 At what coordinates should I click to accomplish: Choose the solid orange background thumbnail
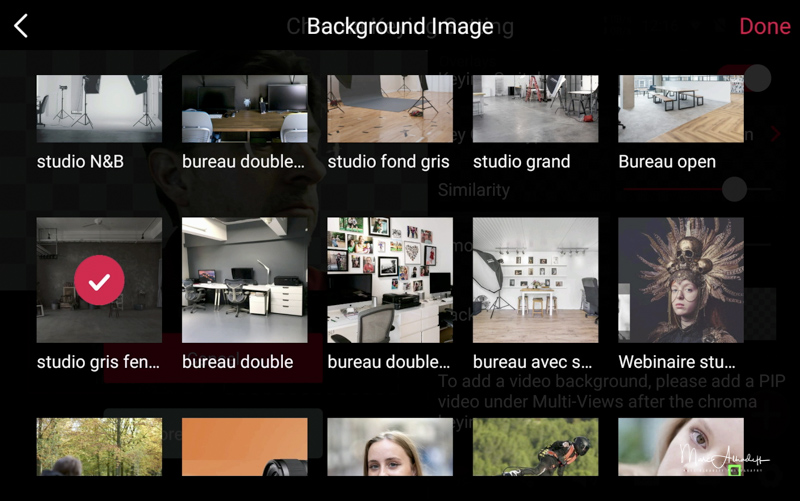[x=244, y=447]
